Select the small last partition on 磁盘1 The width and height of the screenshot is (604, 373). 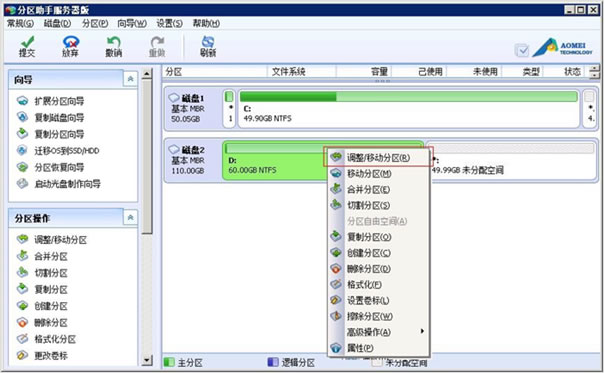(589, 108)
